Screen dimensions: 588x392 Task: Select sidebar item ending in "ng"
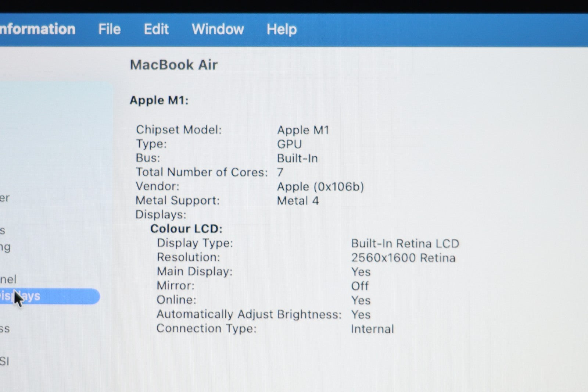6,247
